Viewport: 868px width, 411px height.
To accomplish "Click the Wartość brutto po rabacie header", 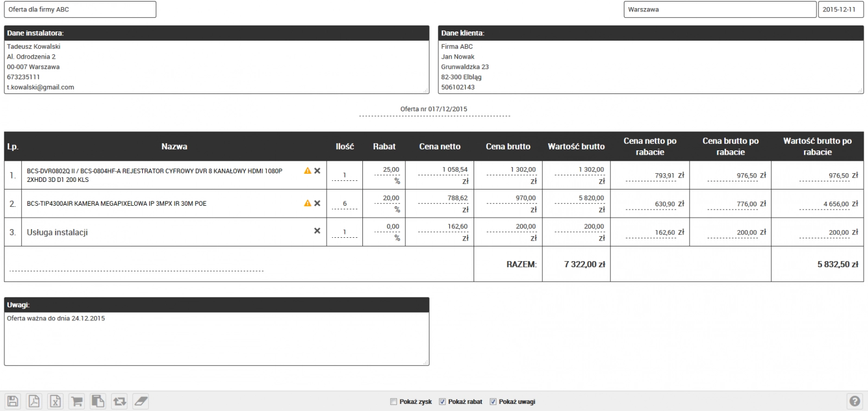I will pyautogui.click(x=817, y=147).
